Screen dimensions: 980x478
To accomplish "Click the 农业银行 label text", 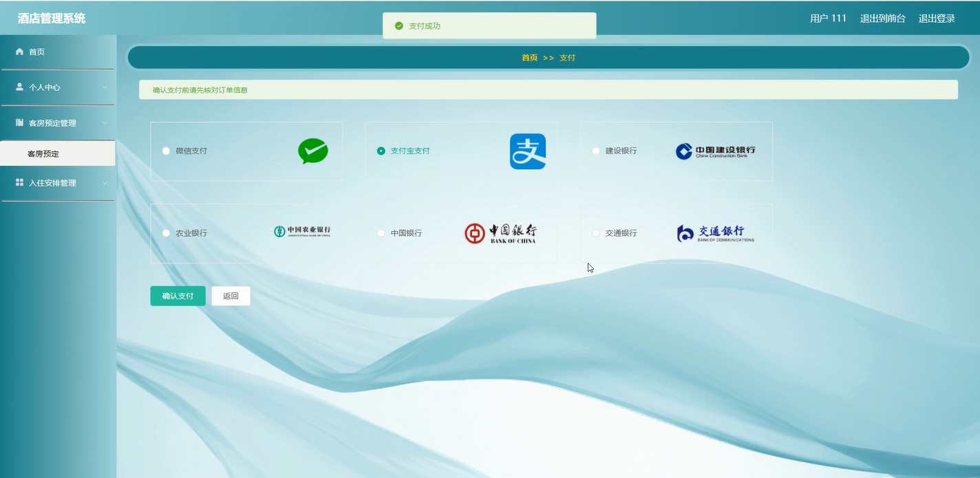I will coord(191,233).
